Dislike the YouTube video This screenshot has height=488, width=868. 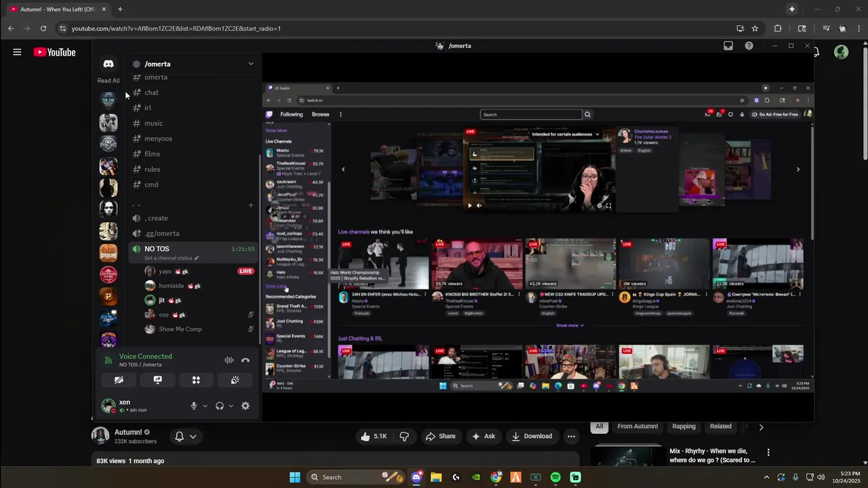[404, 436]
